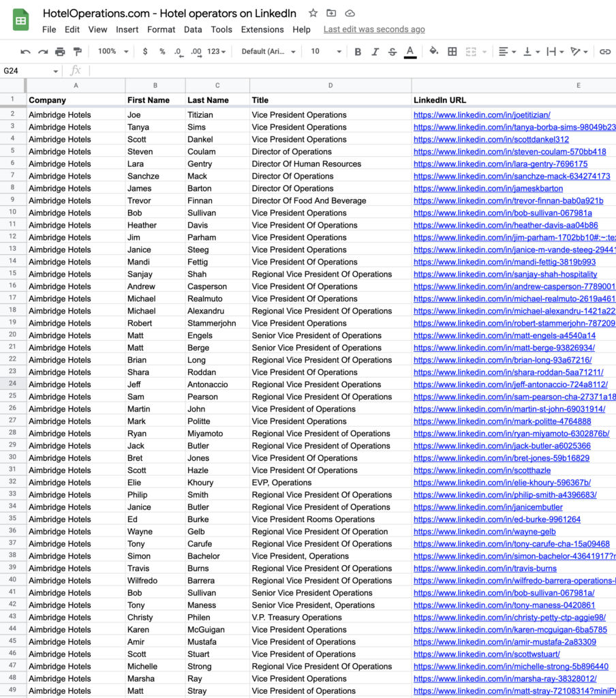This screenshot has height=698, width=616.
Task: Click the print icon
Action: coord(60,52)
